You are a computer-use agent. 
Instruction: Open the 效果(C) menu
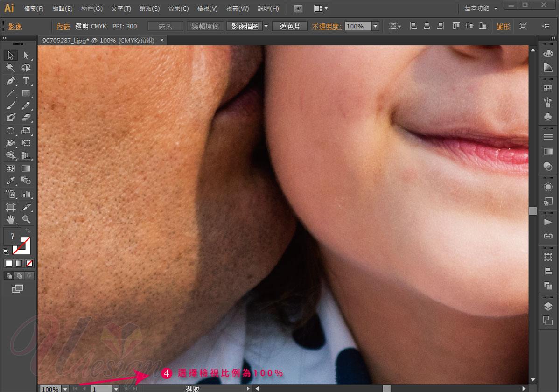coord(178,8)
